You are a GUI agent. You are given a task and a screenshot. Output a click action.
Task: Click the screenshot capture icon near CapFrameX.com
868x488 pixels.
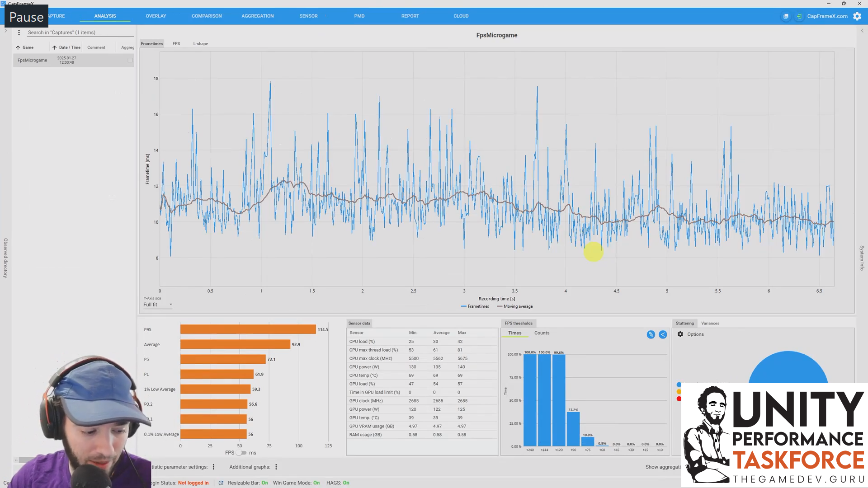[786, 16]
